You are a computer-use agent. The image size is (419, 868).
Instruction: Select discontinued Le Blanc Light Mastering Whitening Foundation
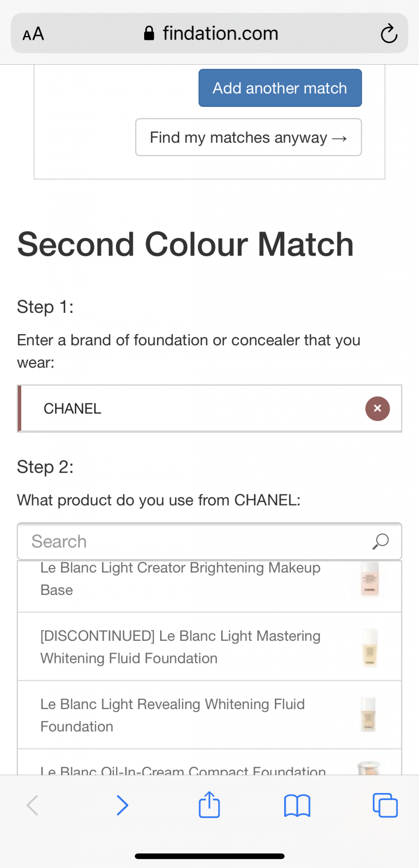[180, 647]
